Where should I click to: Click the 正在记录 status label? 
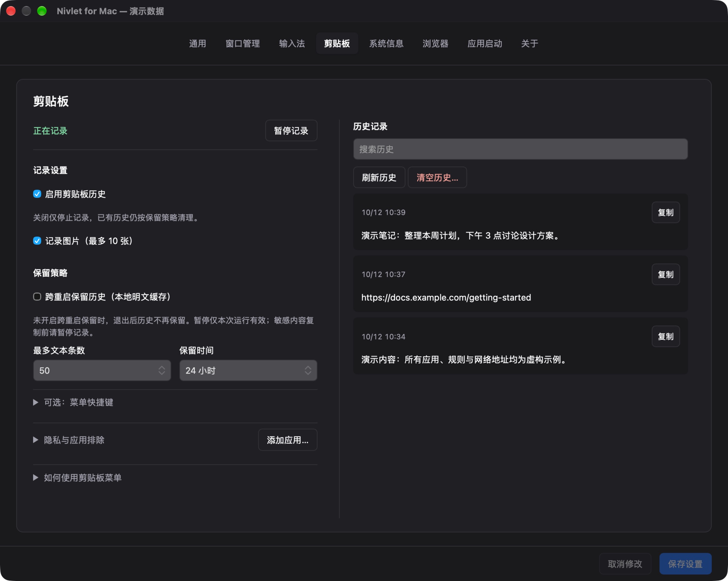click(x=50, y=131)
